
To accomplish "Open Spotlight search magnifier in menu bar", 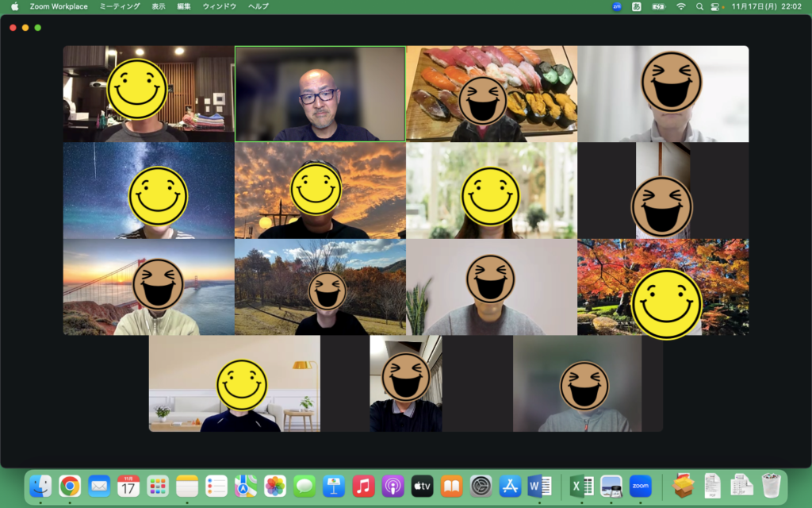I will pyautogui.click(x=699, y=6).
